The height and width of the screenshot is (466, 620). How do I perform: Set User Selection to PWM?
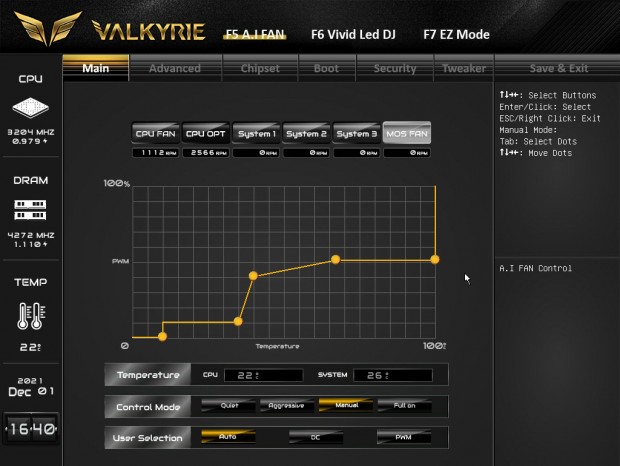404,437
